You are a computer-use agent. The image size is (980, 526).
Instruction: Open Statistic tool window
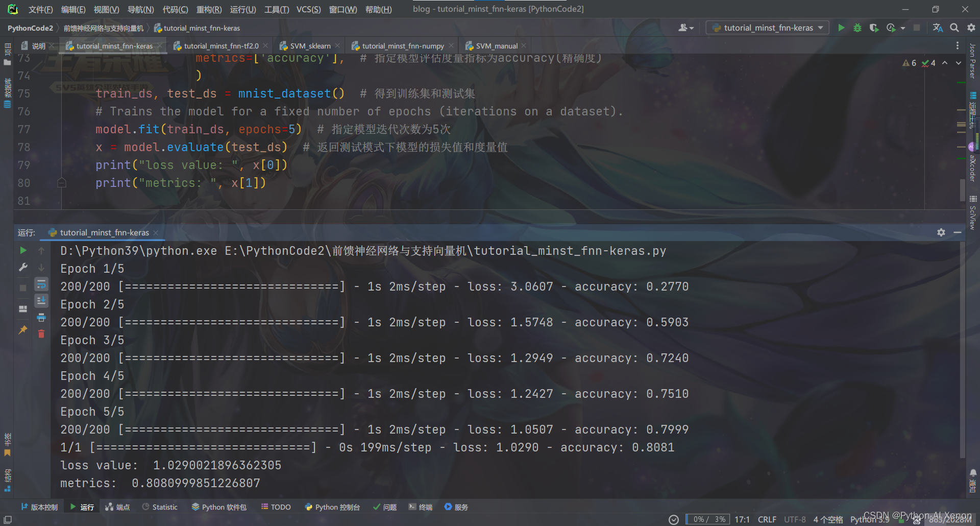(160, 507)
